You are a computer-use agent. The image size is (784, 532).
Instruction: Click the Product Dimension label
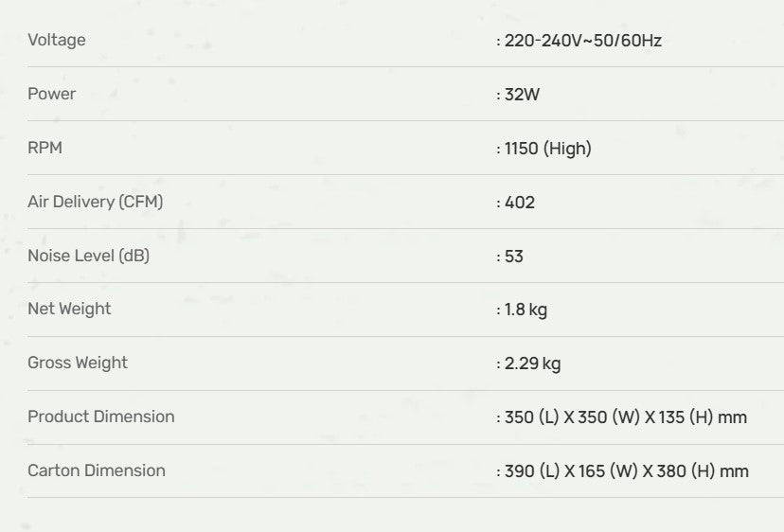click(101, 417)
